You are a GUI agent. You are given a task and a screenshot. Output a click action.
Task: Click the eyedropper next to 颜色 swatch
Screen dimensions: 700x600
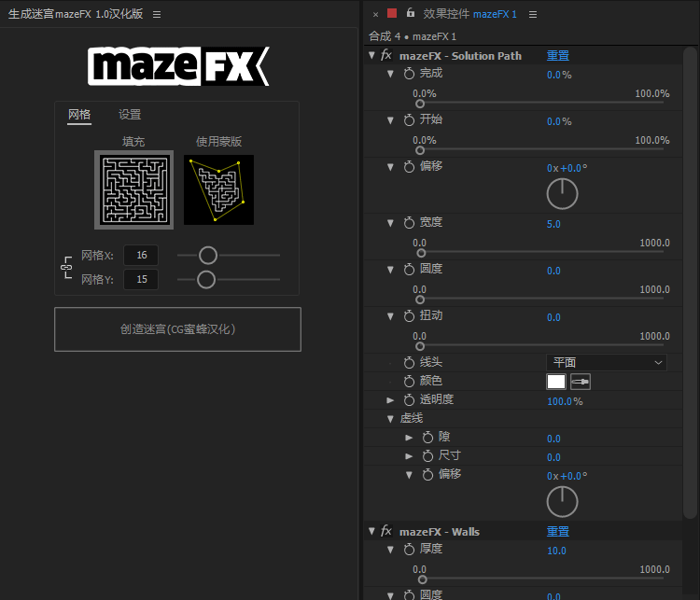pos(580,382)
